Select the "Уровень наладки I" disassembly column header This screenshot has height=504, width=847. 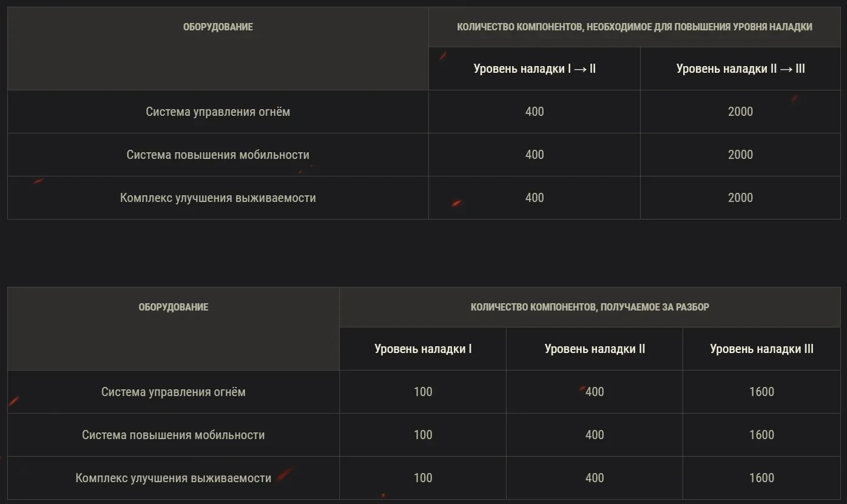[423, 349]
